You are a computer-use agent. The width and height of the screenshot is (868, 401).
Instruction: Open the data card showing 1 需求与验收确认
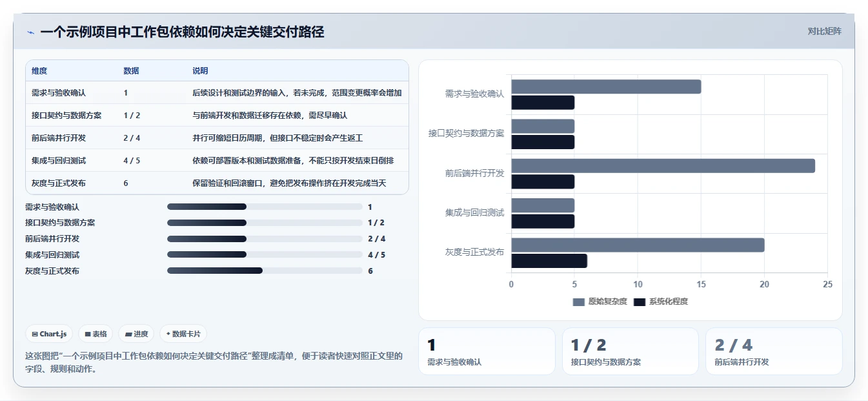click(x=487, y=351)
